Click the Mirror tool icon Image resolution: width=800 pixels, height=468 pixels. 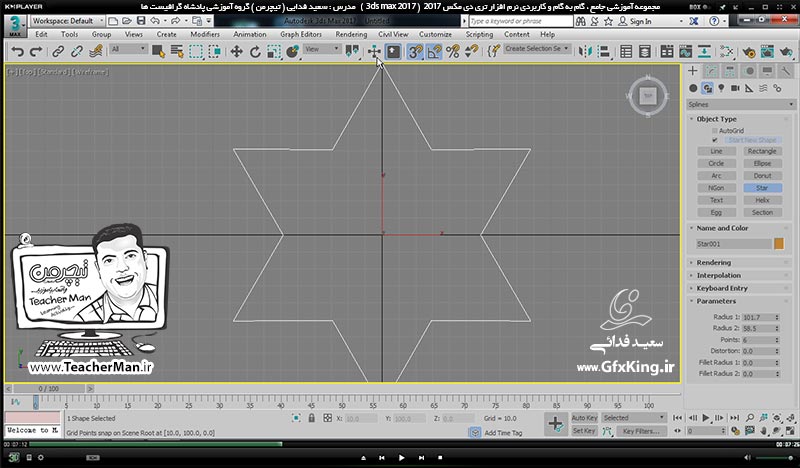[585, 51]
